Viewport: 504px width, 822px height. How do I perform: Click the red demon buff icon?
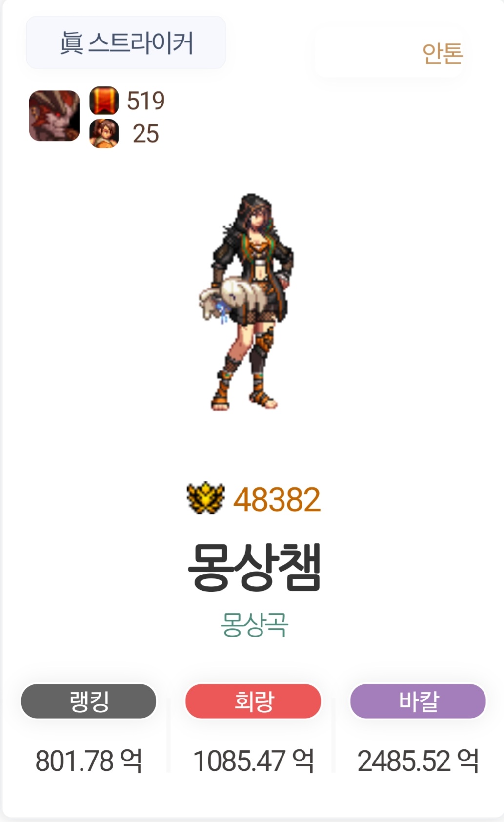[54, 116]
